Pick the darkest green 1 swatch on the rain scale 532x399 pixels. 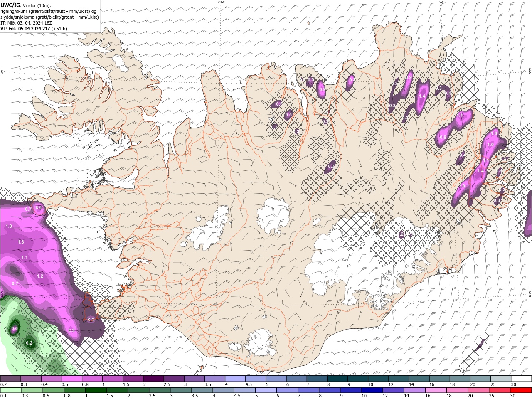pyautogui.click(x=96, y=390)
